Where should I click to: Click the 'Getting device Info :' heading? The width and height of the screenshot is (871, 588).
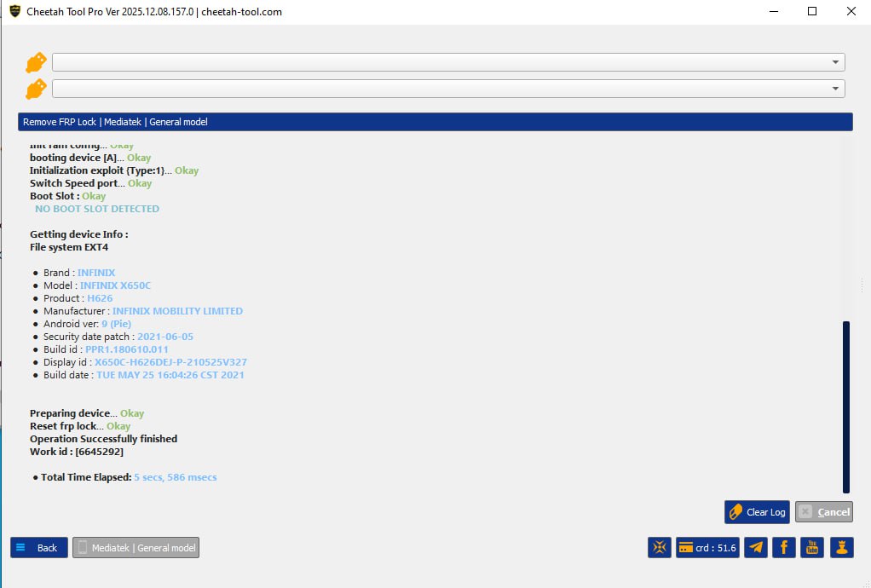(79, 234)
